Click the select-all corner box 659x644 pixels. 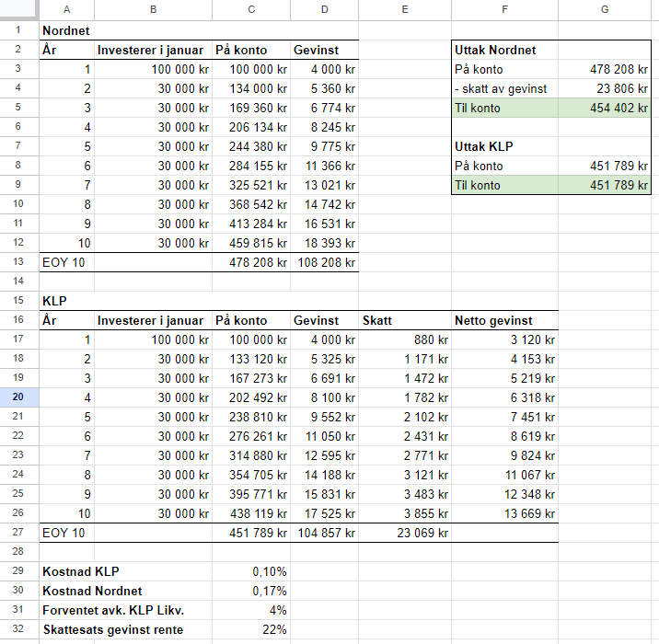[x=19, y=10]
